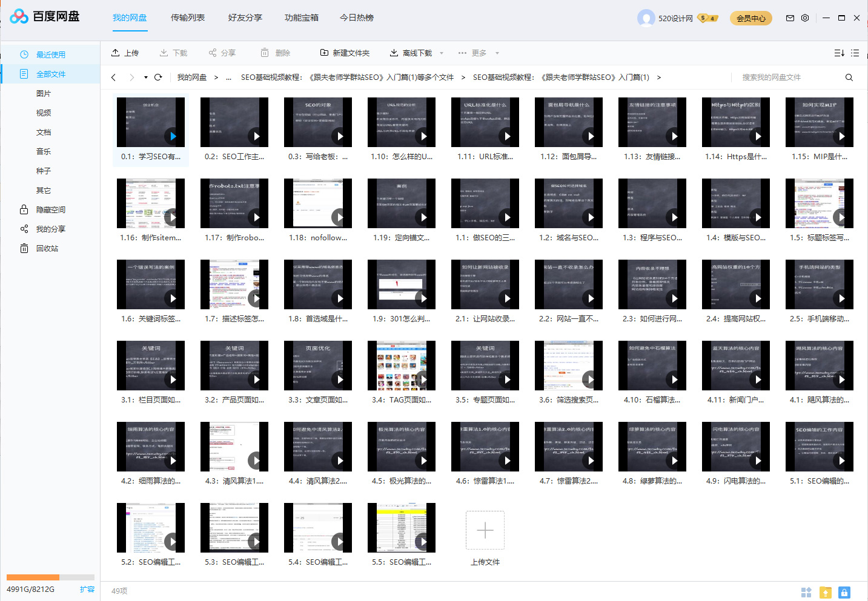Click the grid apps icon in status bar
Viewport: 868px width, 601px height.
(806, 593)
